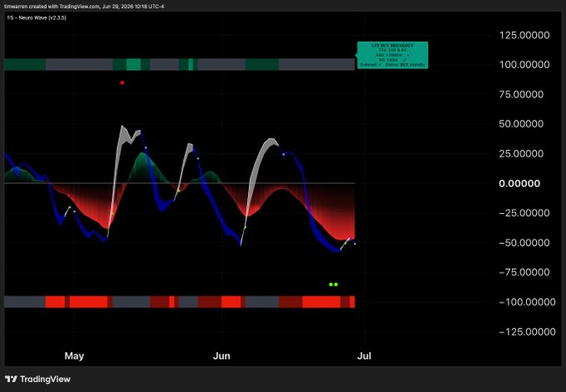566x392 pixels.
Task: Click the 25.00000 price scale label
Action: [521, 153]
